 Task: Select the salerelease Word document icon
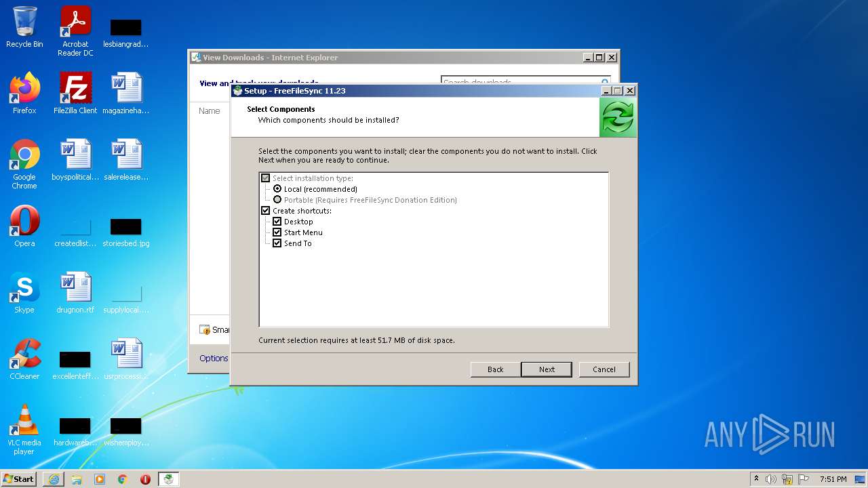point(126,160)
